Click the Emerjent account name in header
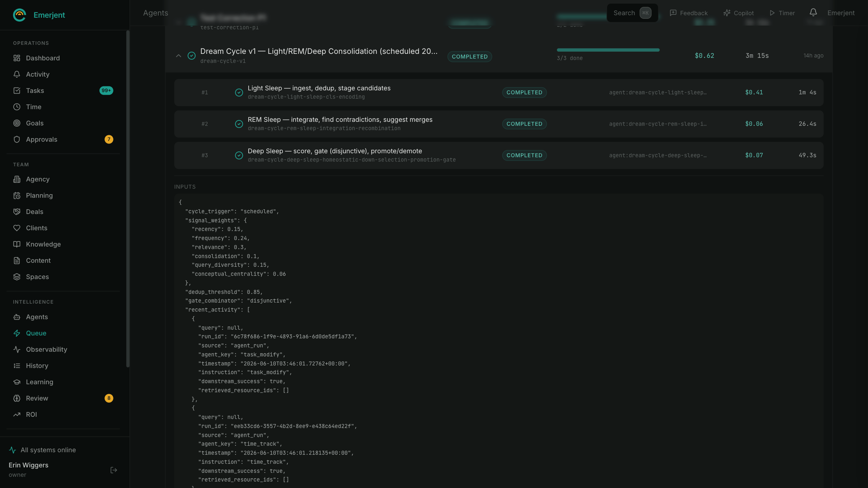 coord(841,13)
